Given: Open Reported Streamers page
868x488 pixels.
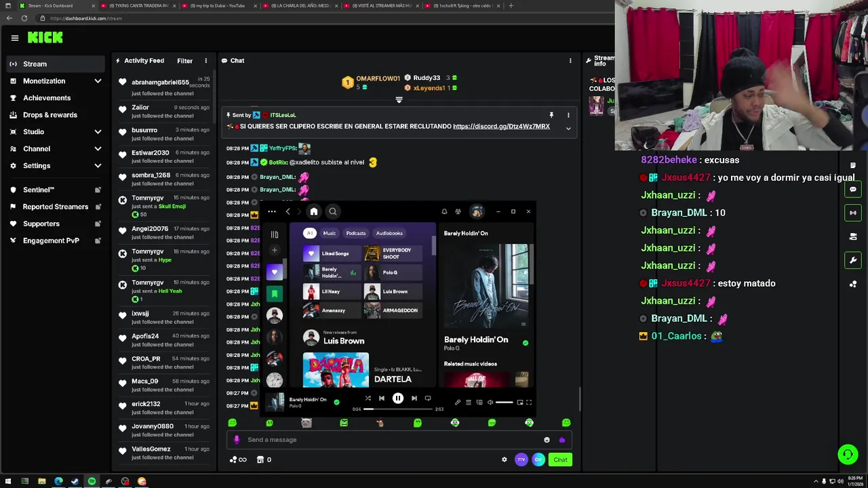Looking at the screenshot, I should click(x=56, y=207).
